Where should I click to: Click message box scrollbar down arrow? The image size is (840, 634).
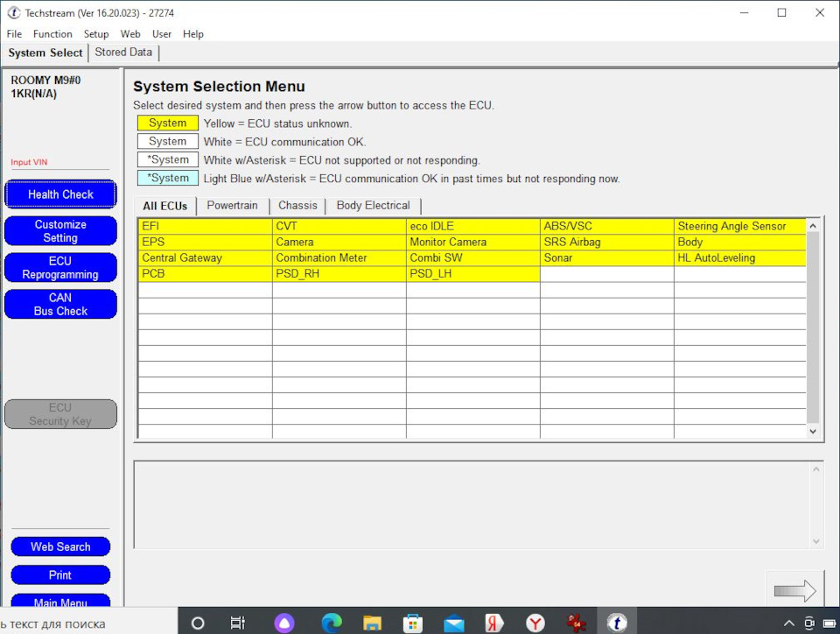tap(815, 541)
